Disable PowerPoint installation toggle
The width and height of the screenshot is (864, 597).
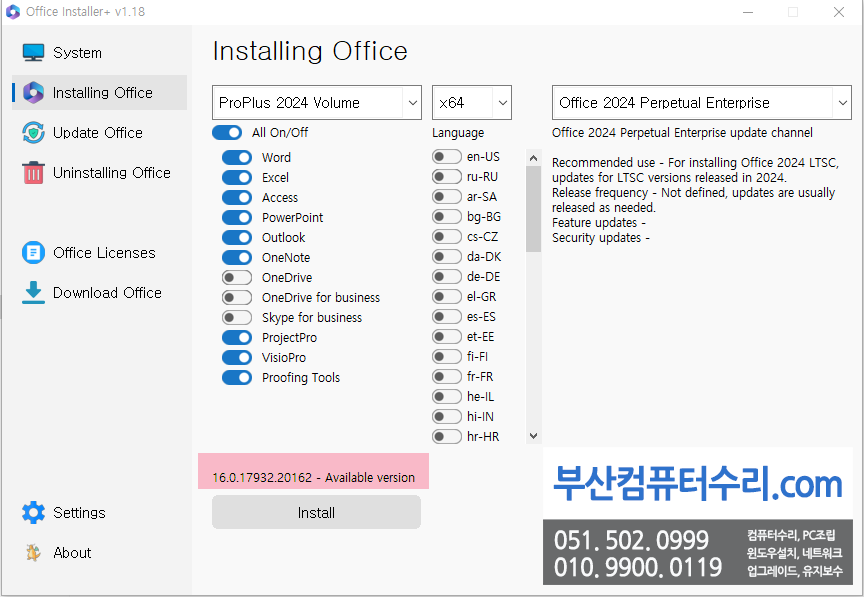[x=237, y=217]
